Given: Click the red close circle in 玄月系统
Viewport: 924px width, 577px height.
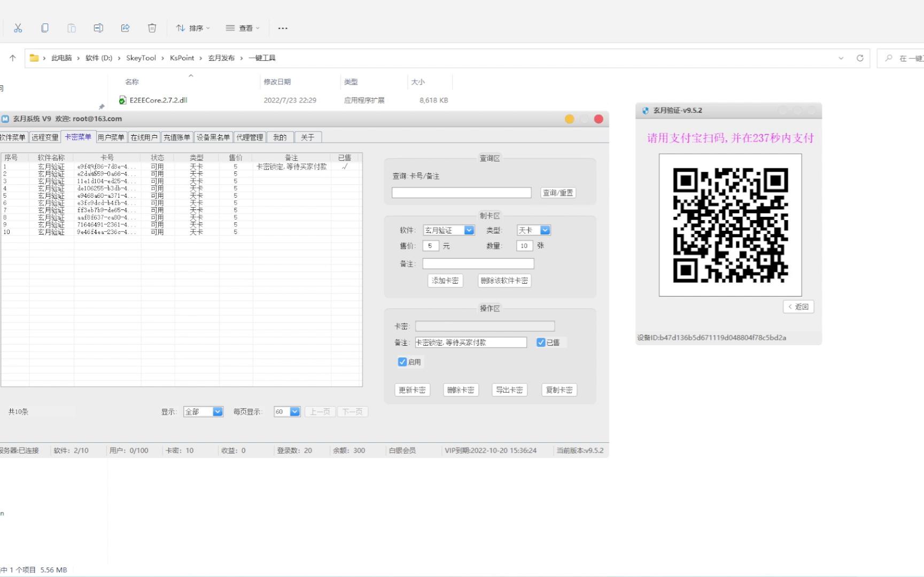Looking at the screenshot, I should coord(599,119).
